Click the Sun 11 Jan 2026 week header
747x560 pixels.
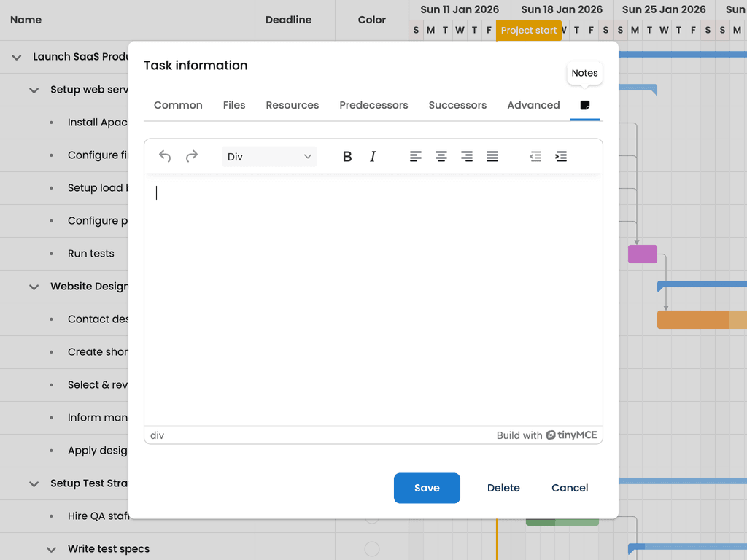pos(460,9)
